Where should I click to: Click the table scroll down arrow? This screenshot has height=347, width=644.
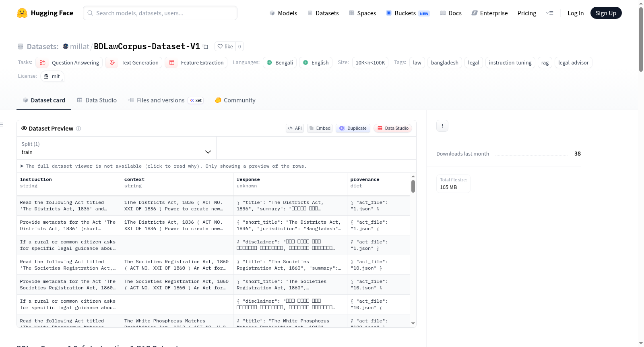click(413, 323)
